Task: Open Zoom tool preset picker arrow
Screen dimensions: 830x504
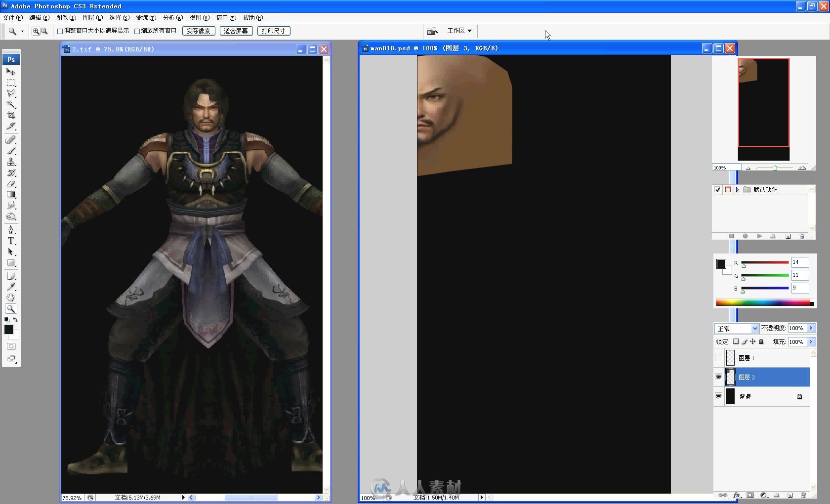Action: tap(22, 32)
